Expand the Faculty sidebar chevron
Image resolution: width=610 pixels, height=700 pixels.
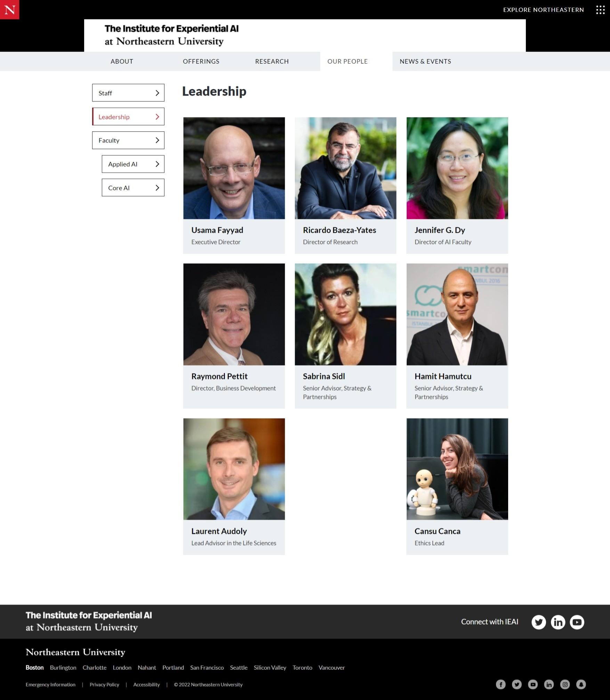pos(157,140)
